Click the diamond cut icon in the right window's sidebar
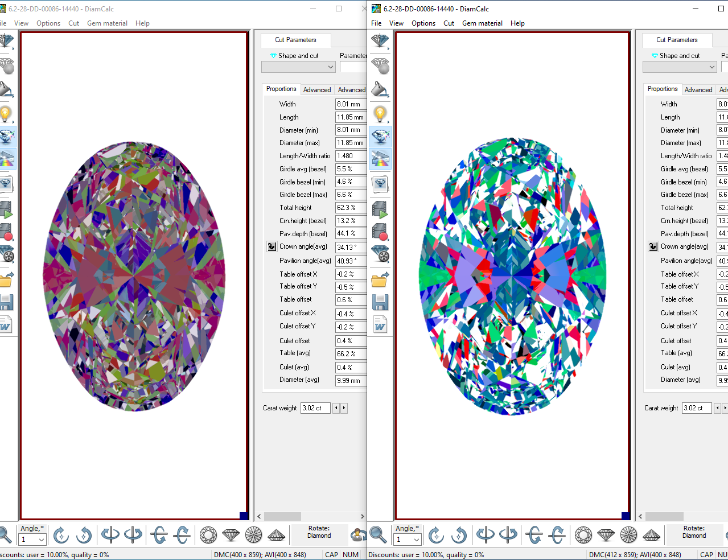The width and height of the screenshot is (728, 560). pyautogui.click(x=380, y=40)
